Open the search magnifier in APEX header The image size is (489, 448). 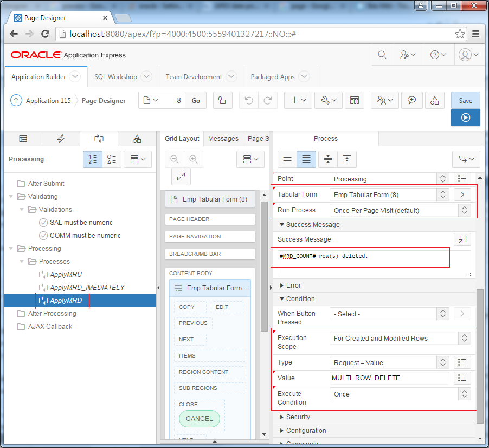[x=382, y=55]
